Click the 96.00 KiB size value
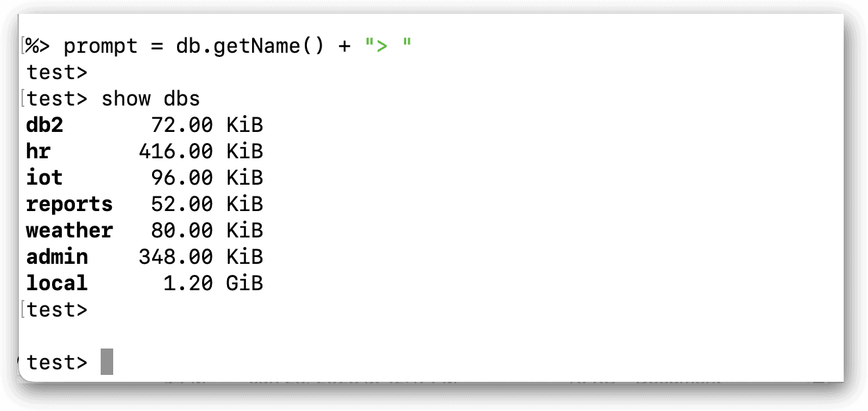 click(x=207, y=178)
